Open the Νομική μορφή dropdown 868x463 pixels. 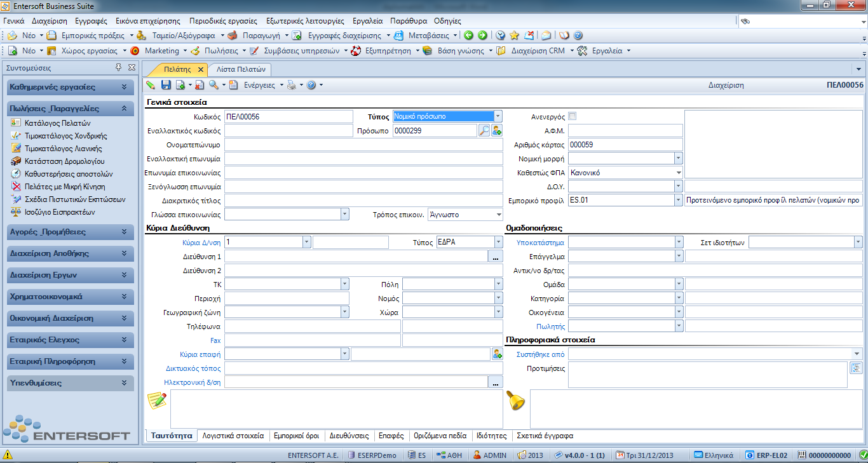(678, 158)
